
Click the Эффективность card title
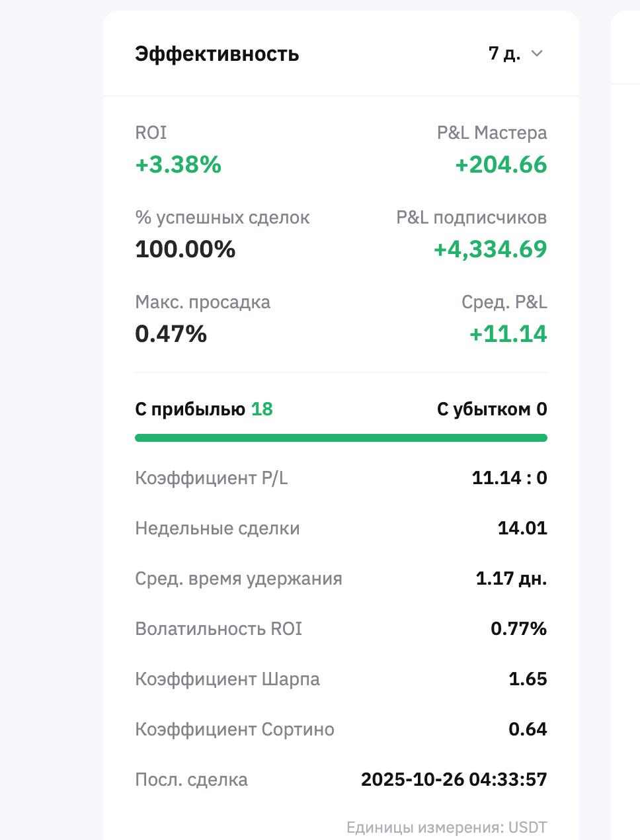pos(217,54)
